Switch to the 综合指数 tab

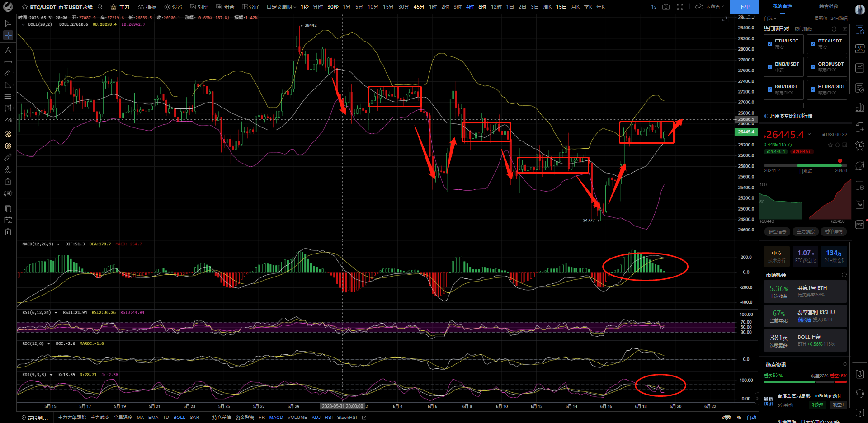[828, 6]
